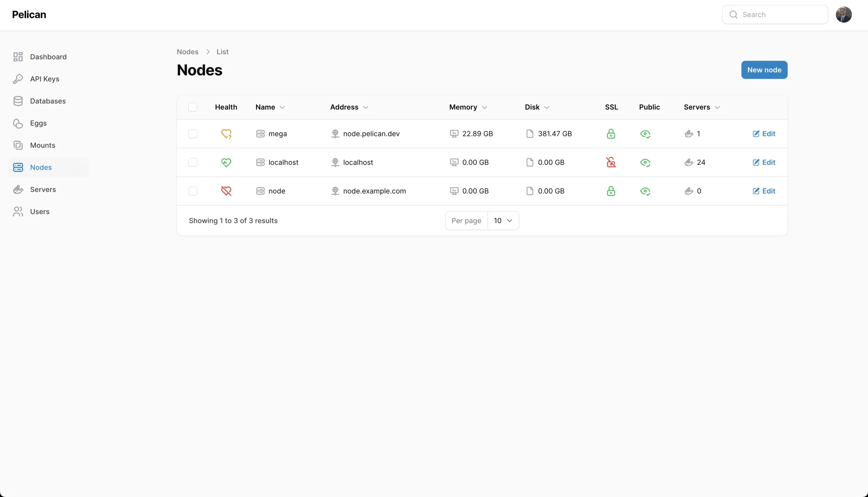This screenshot has width=868, height=497.
Task: Sort by the Address column header
Action: click(x=349, y=107)
